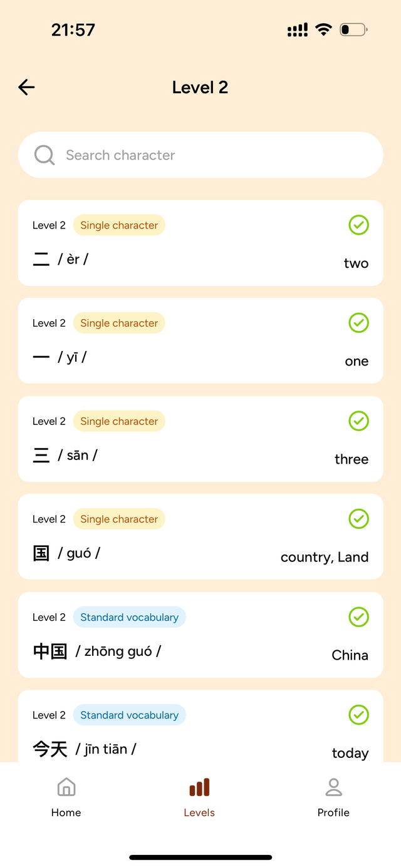
Task: Click the green checkmark beside 今天 / jīn tiān
Action: coord(358,715)
